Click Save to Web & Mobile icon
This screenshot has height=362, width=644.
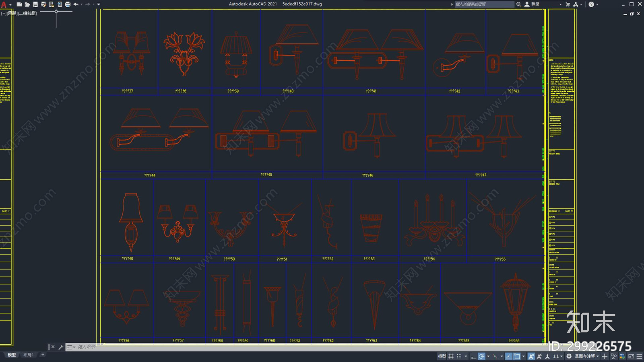click(x=60, y=4)
